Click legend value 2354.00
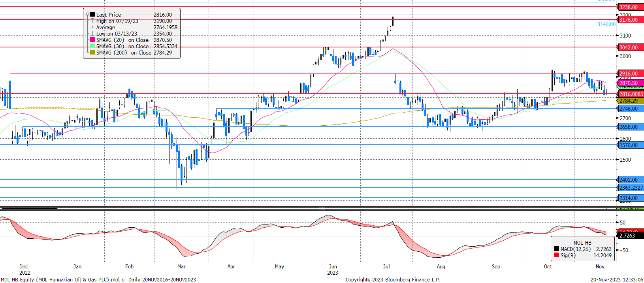 (x=163, y=34)
